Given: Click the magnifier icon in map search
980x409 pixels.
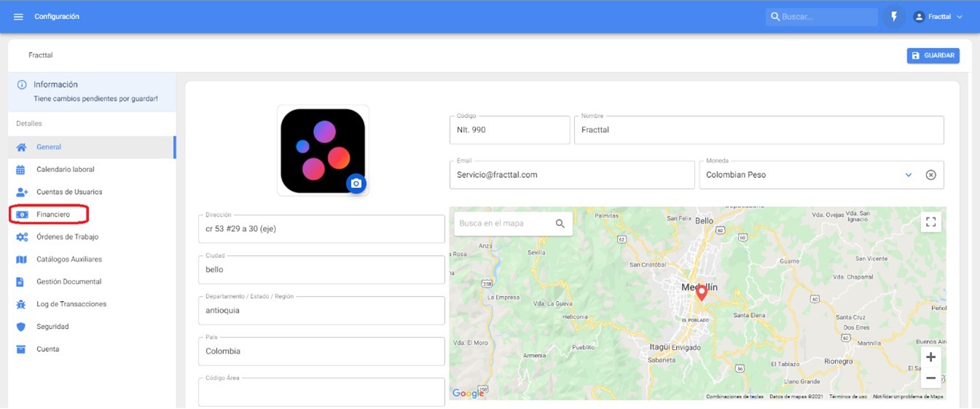Looking at the screenshot, I should point(560,224).
